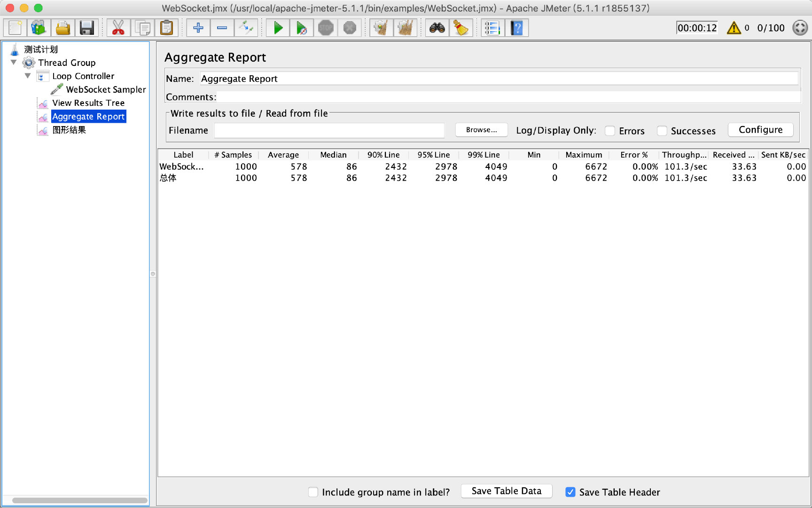
Task: Sort by Sent KB/sec column header
Action: (x=783, y=155)
